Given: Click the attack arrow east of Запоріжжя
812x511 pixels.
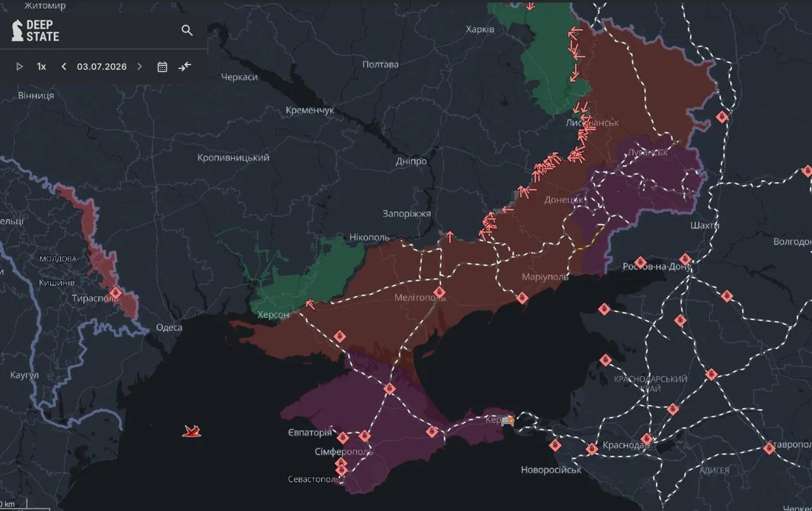Looking at the screenshot, I should coord(450,236).
